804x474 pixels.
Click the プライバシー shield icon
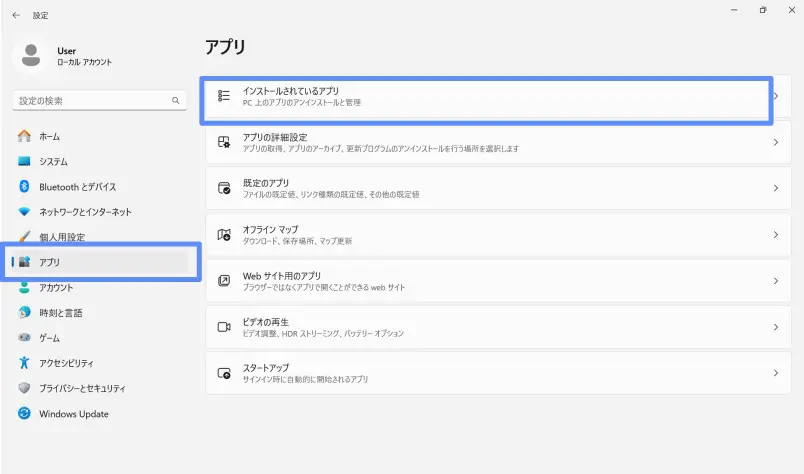[24, 388]
